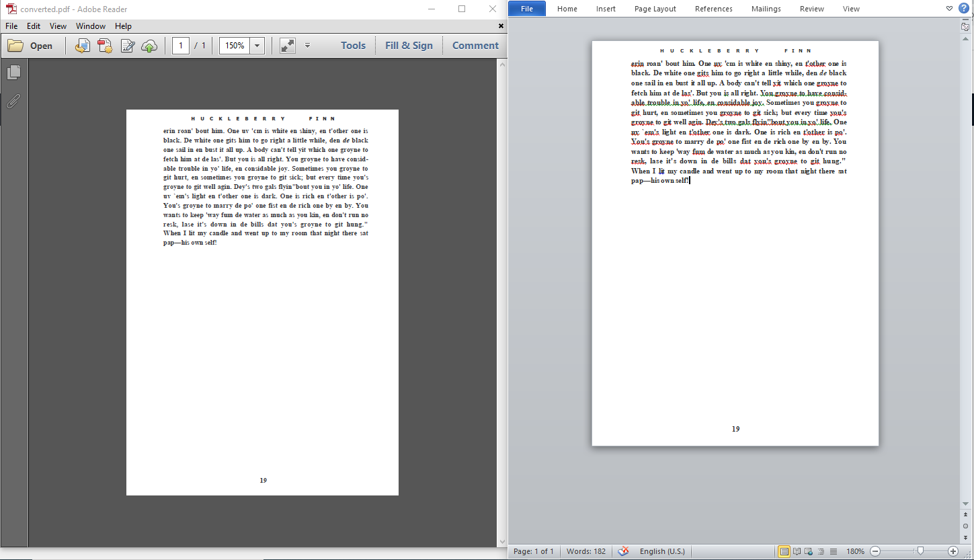The height and width of the screenshot is (560, 974).
Task: Expand the 150% zoom dropdown
Action: pos(257,46)
